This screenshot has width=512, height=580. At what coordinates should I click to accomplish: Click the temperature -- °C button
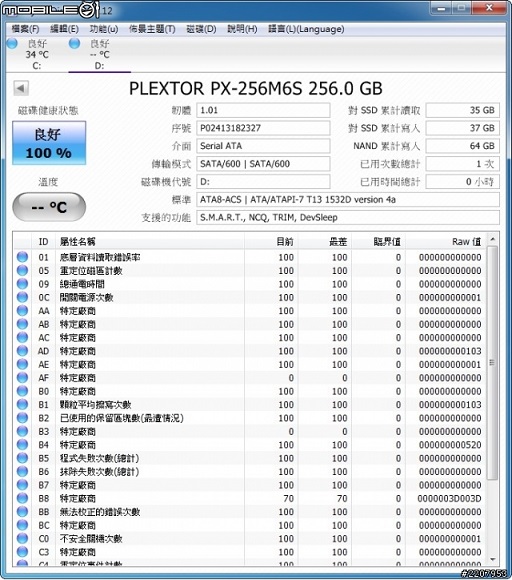(x=49, y=207)
